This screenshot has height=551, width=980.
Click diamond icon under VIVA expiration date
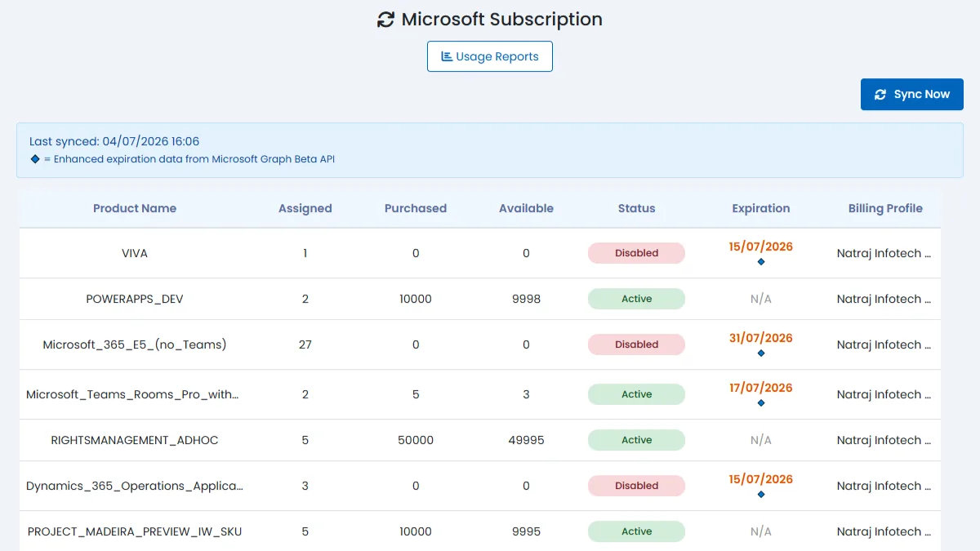pyautogui.click(x=761, y=262)
